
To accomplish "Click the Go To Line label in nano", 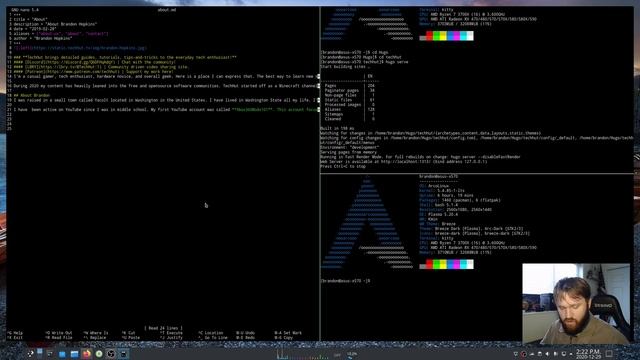I will (x=213, y=338).
